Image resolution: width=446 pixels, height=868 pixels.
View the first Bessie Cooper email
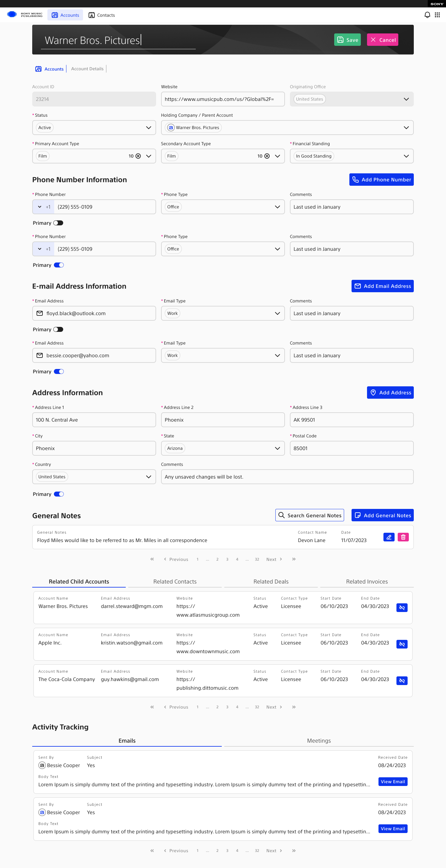pyautogui.click(x=393, y=782)
